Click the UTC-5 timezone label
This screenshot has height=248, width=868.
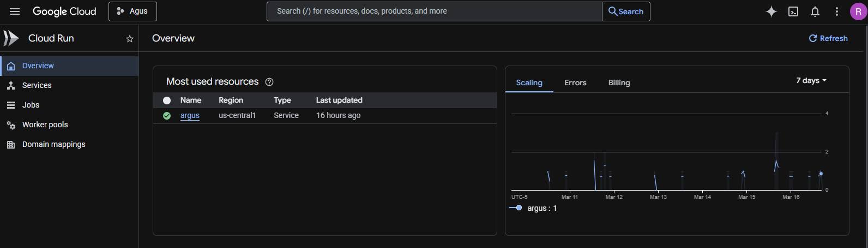pos(519,197)
